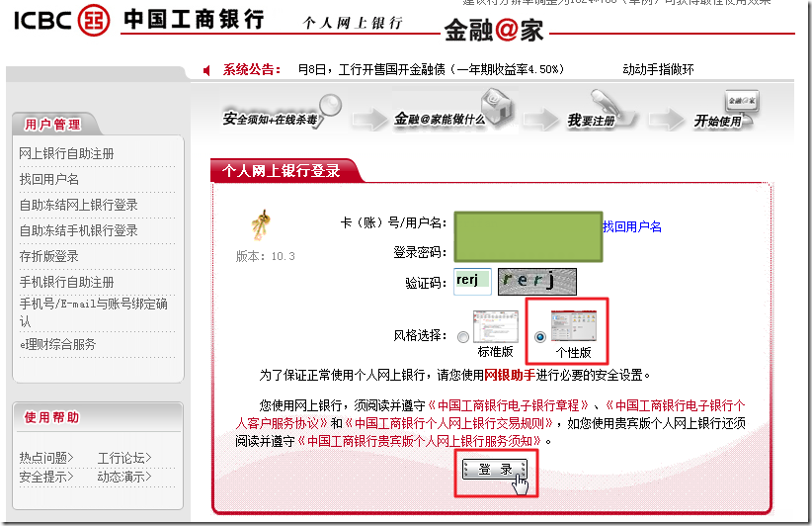Click the 个人网上银行登录 tab header

click(282, 171)
